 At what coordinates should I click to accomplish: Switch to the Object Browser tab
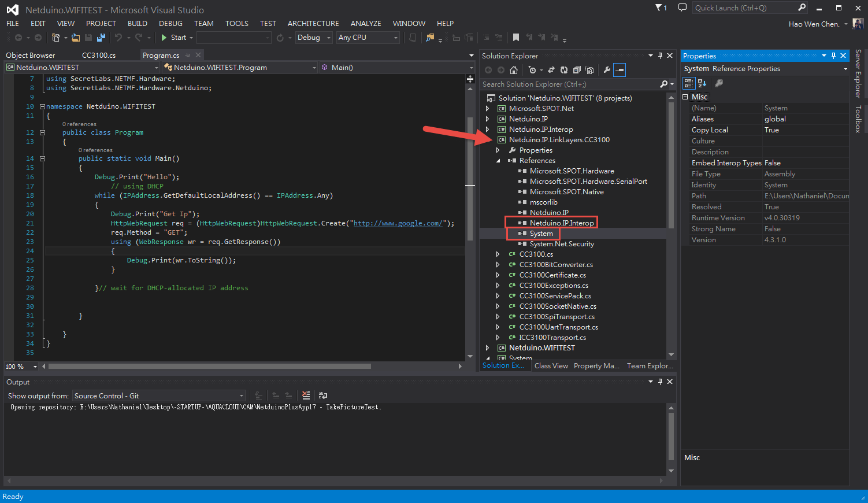[31, 55]
